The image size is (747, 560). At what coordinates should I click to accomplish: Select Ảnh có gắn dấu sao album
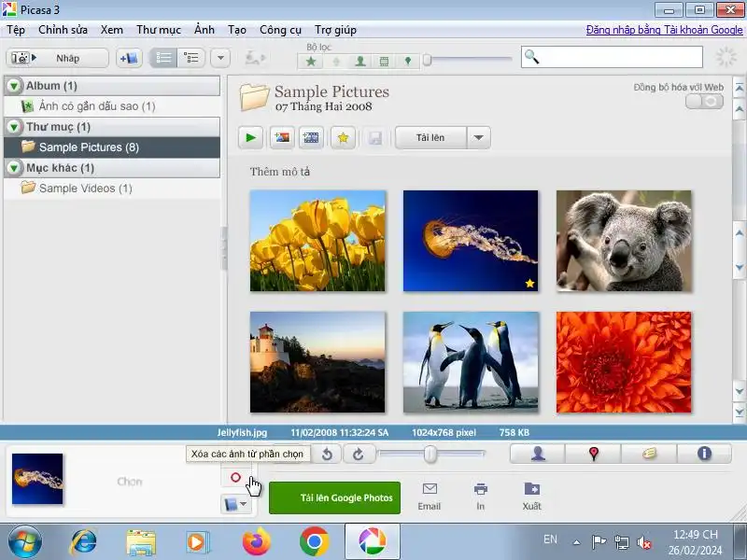pos(112,106)
